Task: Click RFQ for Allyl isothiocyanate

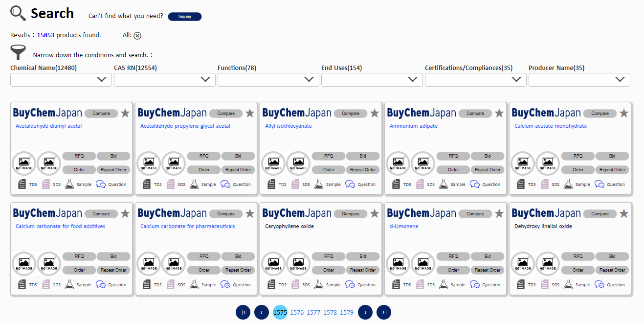Action: click(329, 156)
